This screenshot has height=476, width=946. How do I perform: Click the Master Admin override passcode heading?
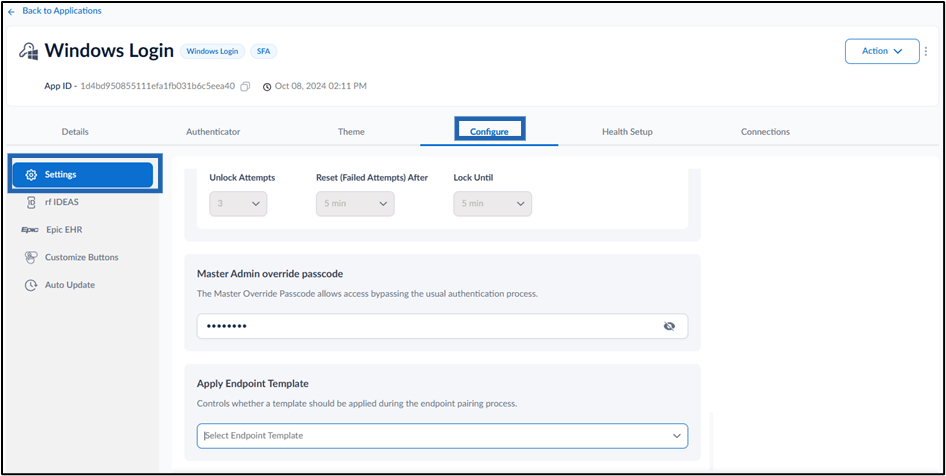coord(270,273)
